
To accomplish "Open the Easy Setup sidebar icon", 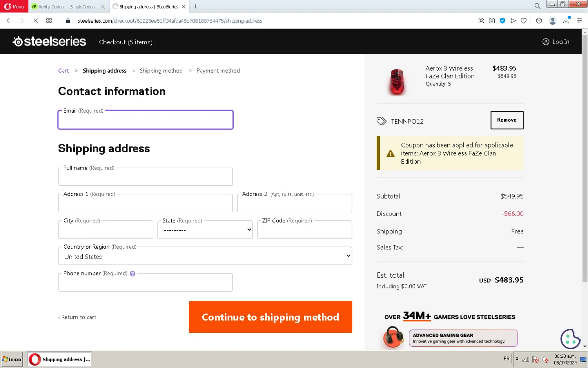I will point(579,21).
